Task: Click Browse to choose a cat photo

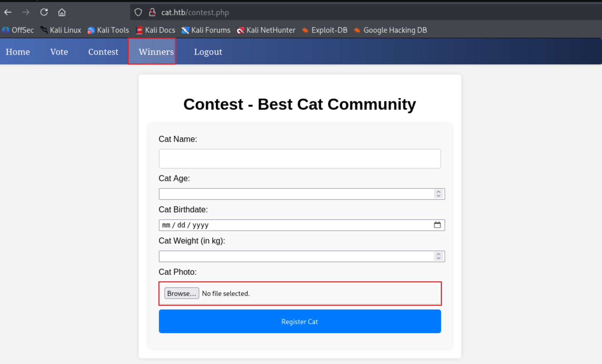Action: point(181,293)
